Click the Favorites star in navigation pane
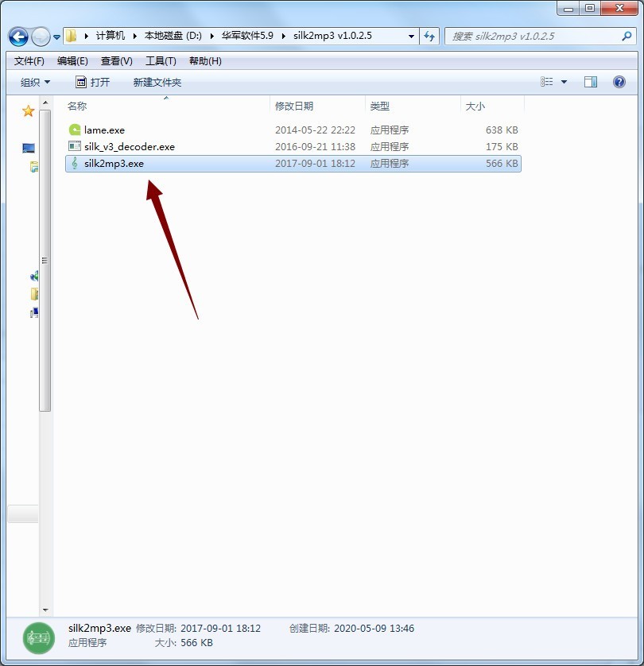 pyautogui.click(x=28, y=110)
